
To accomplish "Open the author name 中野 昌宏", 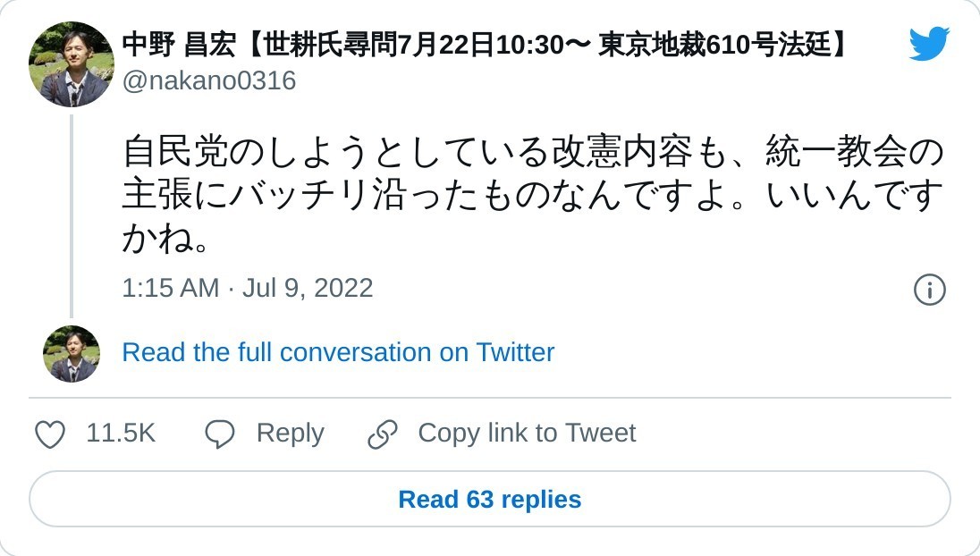I will click(179, 45).
